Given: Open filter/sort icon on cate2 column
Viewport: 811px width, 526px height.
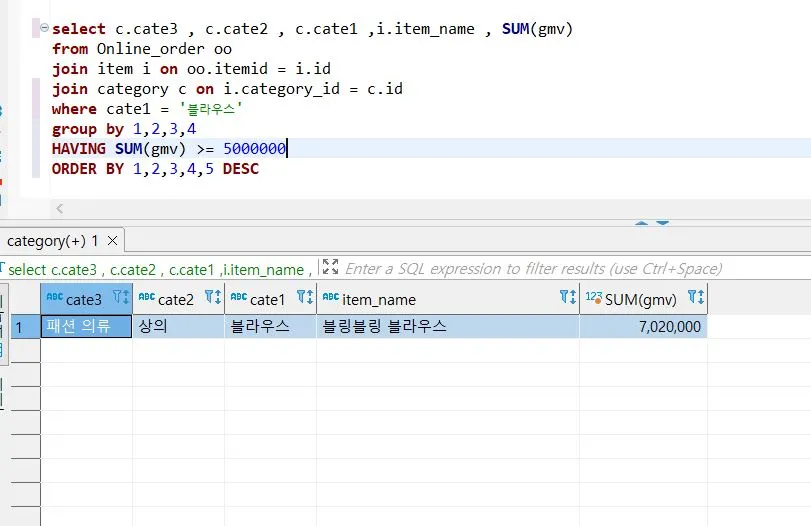Looking at the screenshot, I should (213, 297).
